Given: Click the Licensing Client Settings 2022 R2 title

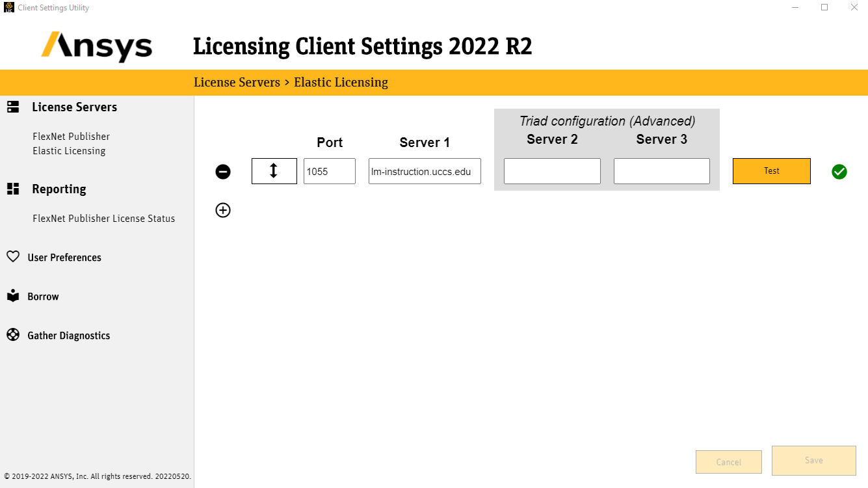Looking at the screenshot, I should (363, 47).
